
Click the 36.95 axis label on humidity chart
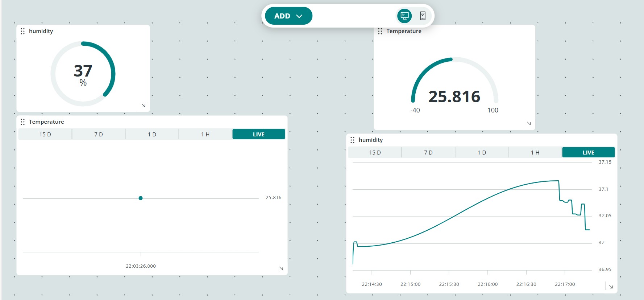coord(605,270)
